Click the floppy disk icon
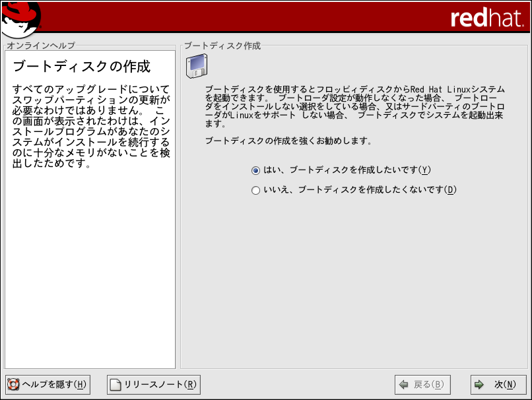 coord(197,67)
